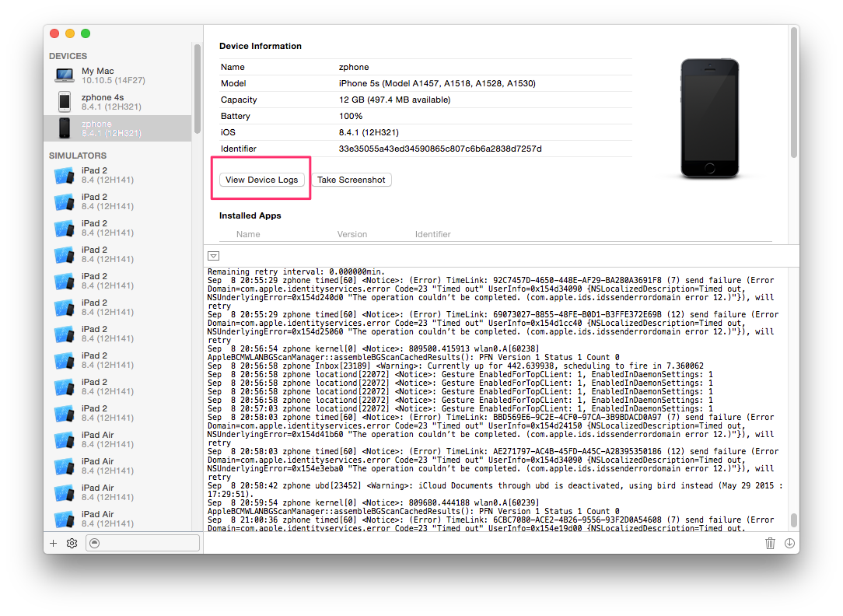Click the selected black zphone device icon
Screen dimensions: 843x616
[65, 128]
